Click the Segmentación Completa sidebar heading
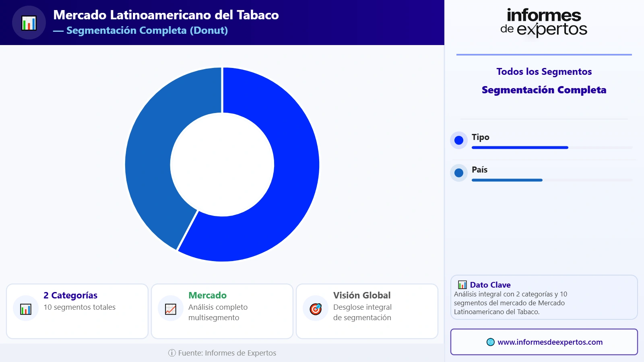Screen dimensions: 644x362 click(544, 90)
